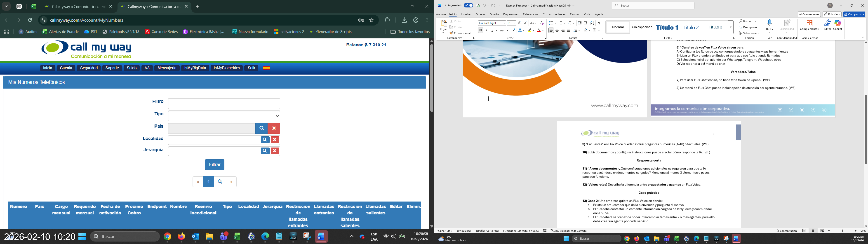Image resolution: width=868 pixels, height=244 pixels.
Task: Clear Jerarquía field with red X
Action: point(275,151)
